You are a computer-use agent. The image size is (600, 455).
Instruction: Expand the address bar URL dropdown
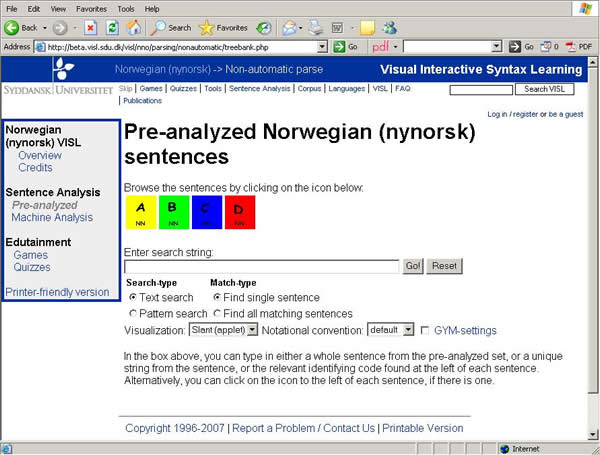click(322, 47)
